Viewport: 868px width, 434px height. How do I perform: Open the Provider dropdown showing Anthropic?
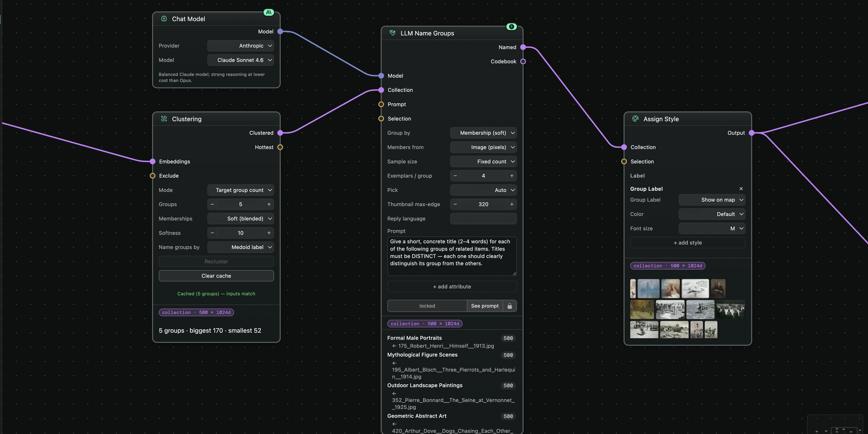tap(241, 46)
